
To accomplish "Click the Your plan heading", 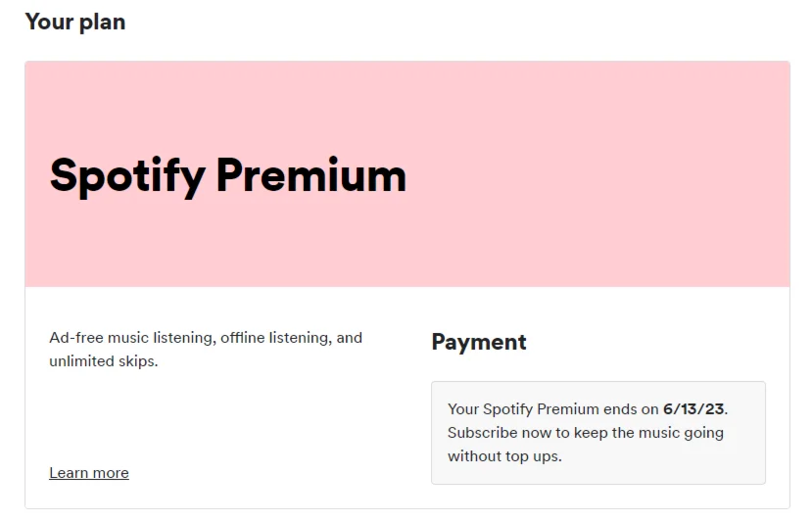I will coord(75,22).
